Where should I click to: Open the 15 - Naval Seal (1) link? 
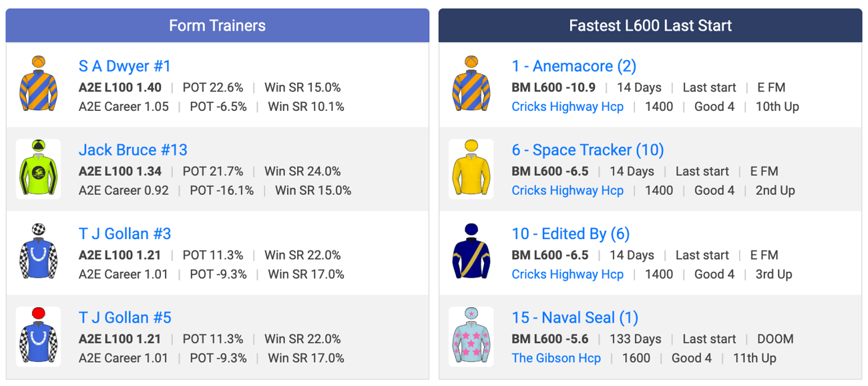[575, 317]
